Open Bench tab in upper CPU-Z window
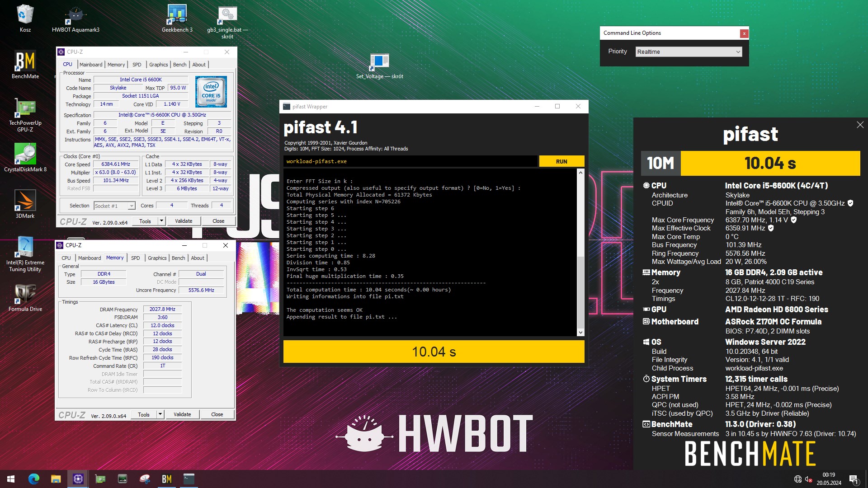 pos(179,65)
